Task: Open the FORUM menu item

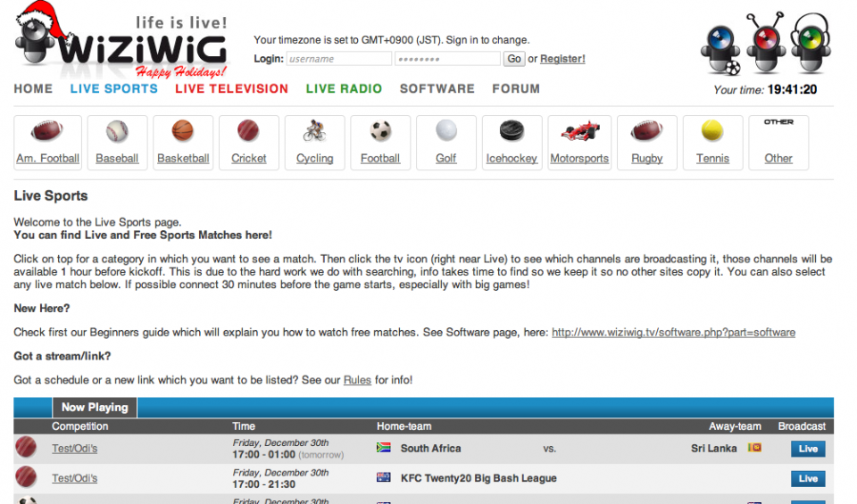Action: (x=516, y=88)
